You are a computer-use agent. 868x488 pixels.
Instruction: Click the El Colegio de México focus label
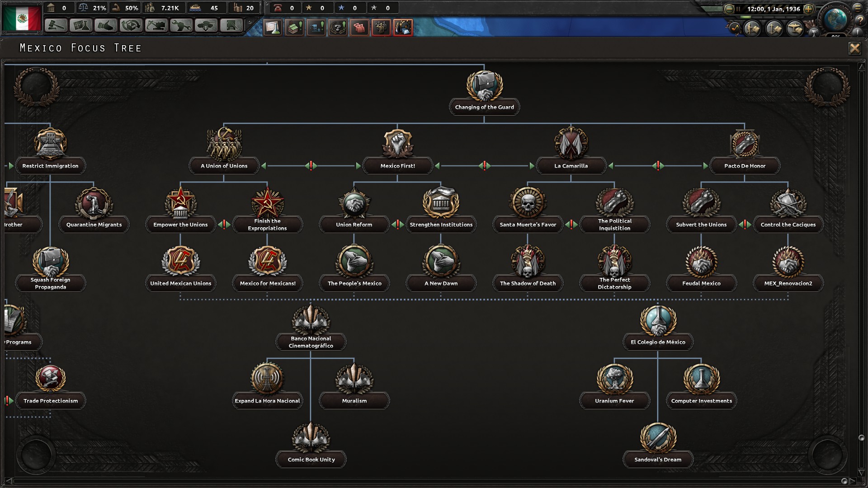pos(658,342)
